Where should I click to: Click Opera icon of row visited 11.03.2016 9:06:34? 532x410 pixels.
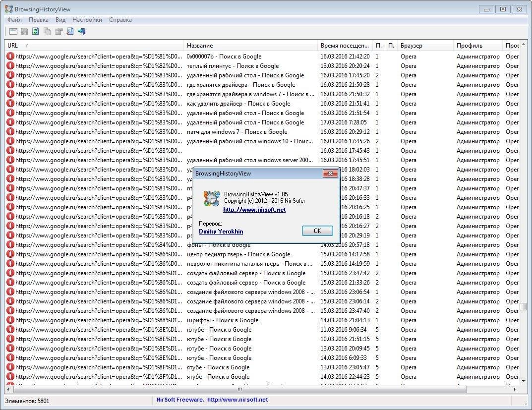pyautogui.click(x=10, y=330)
